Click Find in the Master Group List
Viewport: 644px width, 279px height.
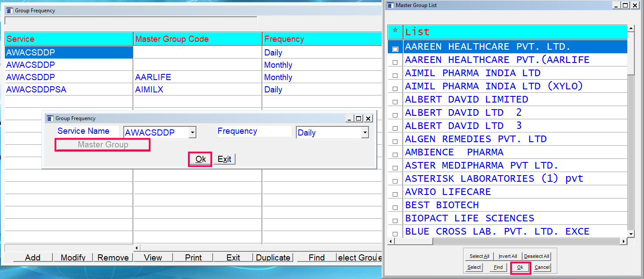tap(498, 267)
